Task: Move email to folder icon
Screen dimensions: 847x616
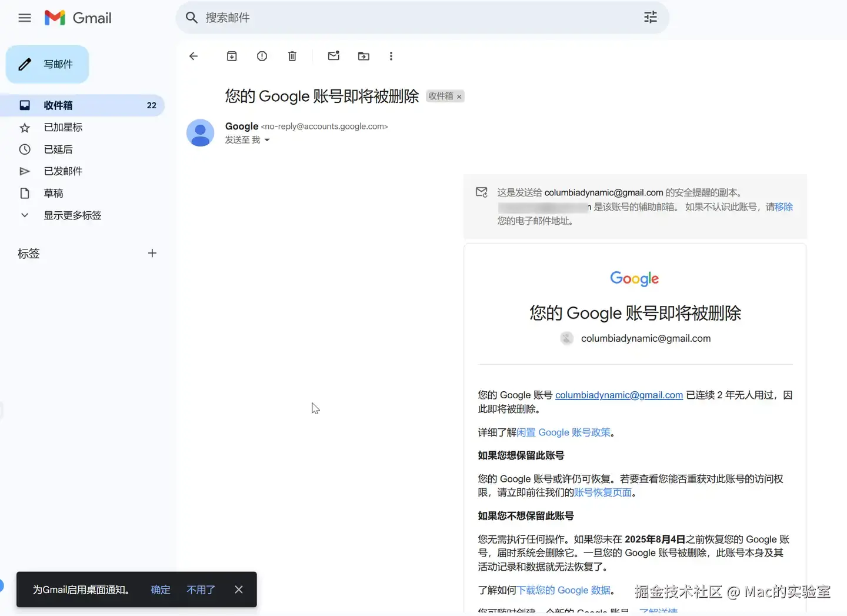Action: (x=364, y=56)
